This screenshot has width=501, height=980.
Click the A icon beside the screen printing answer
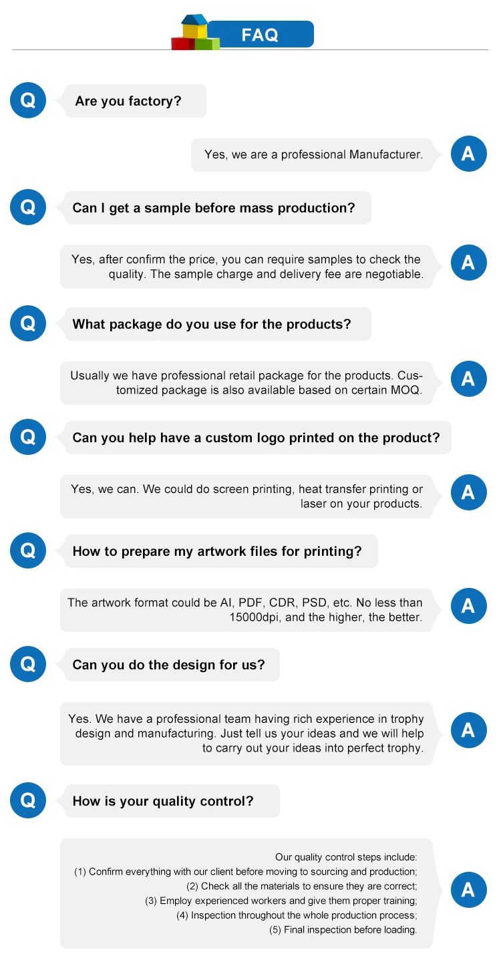468,492
